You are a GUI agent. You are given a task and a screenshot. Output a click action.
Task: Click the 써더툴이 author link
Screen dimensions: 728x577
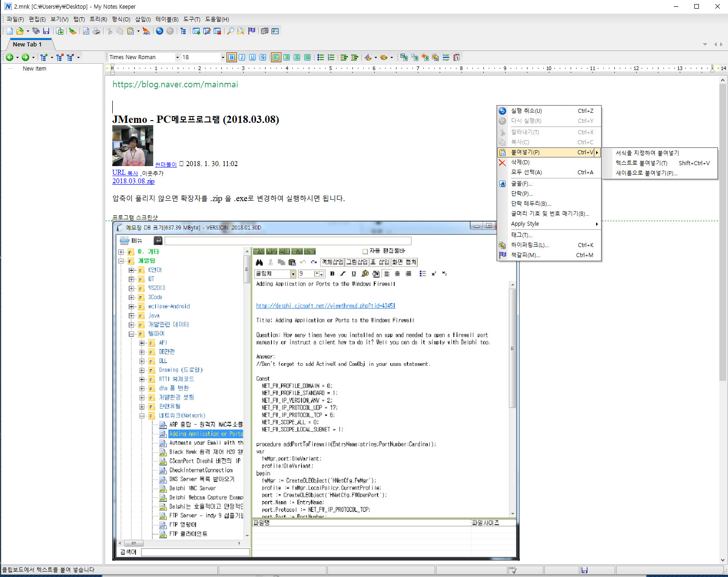166,164
